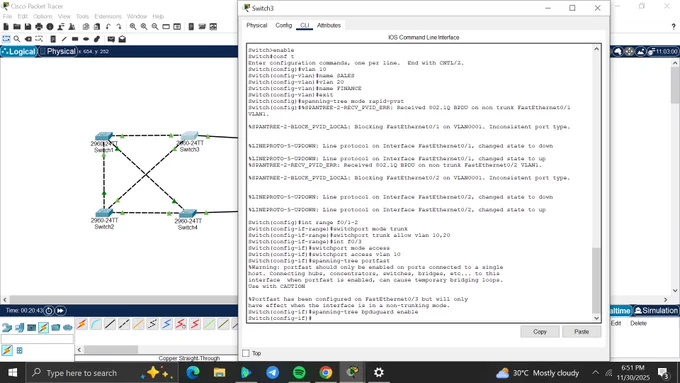Viewport: 680px width, 383px height.
Task: Click the Copy button in CLI
Action: [x=540, y=331]
